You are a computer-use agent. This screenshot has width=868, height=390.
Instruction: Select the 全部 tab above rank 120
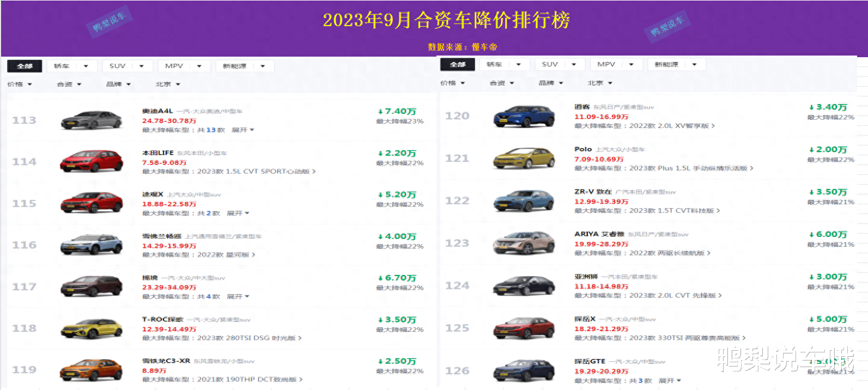pyautogui.click(x=458, y=64)
